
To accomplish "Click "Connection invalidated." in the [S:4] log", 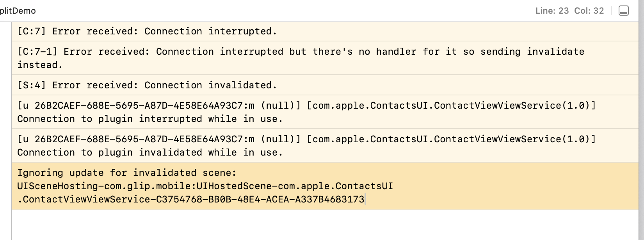I will 211,85.
